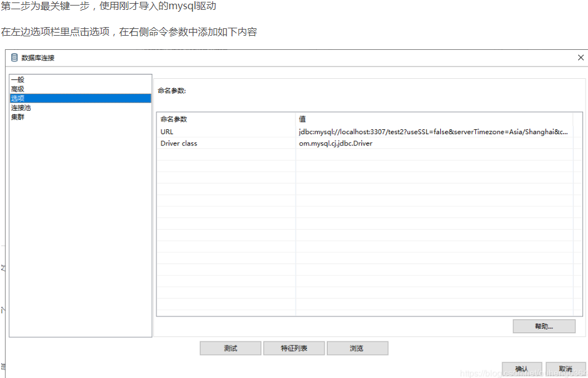Image resolution: width=588 pixels, height=378 pixels.
Task: Select 高级 in the left list
Action: 18,89
